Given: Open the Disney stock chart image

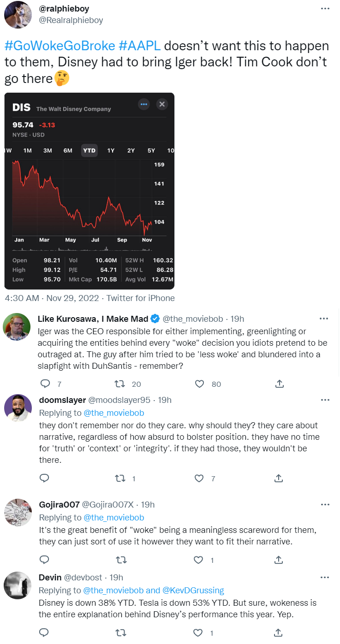Looking at the screenshot, I should [89, 191].
